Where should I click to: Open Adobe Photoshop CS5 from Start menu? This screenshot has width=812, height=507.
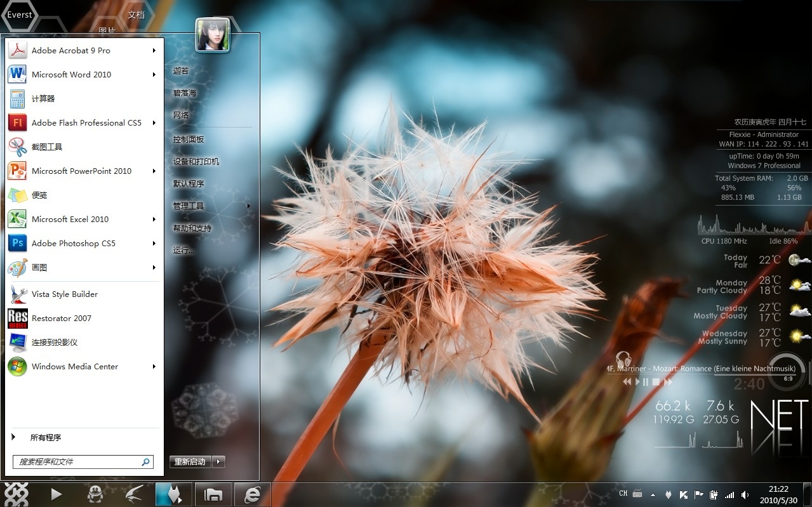(73, 243)
